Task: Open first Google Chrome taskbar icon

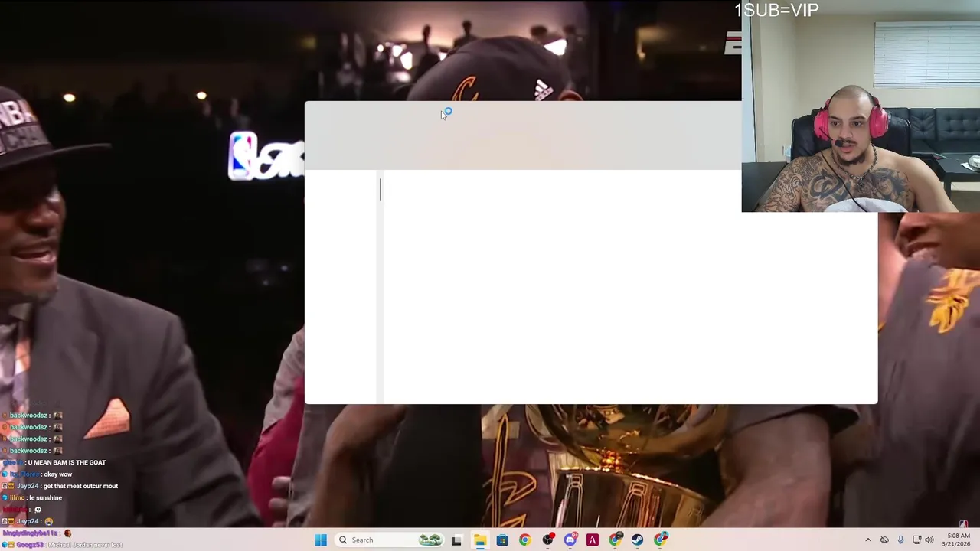Action: coord(524,540)
